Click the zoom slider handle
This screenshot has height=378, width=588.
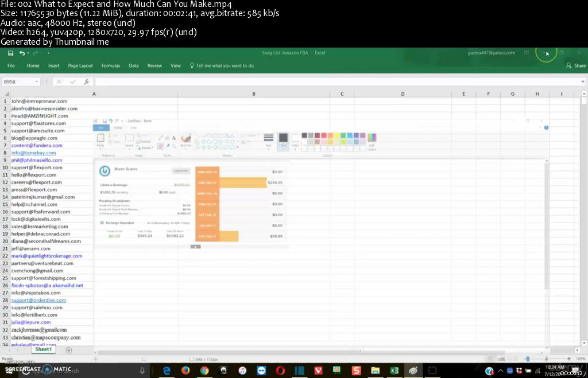(528, 359)
